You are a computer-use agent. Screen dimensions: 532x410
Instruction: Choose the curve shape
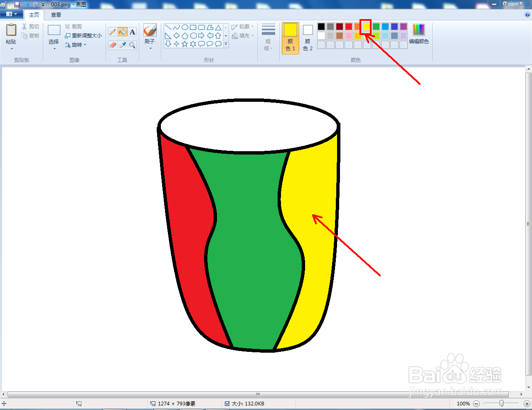click(177, 27)
